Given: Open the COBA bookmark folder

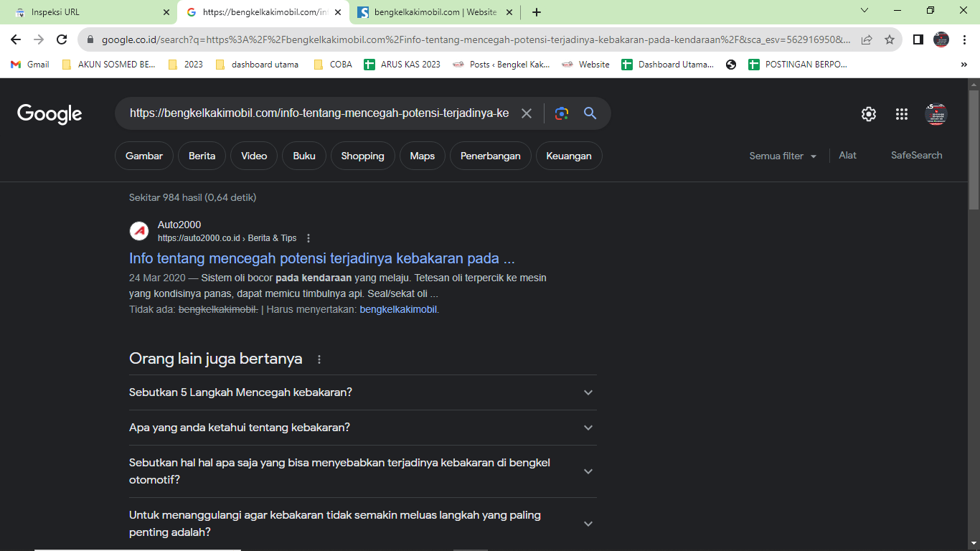Looking at the screenshot, I should [333, 65].
